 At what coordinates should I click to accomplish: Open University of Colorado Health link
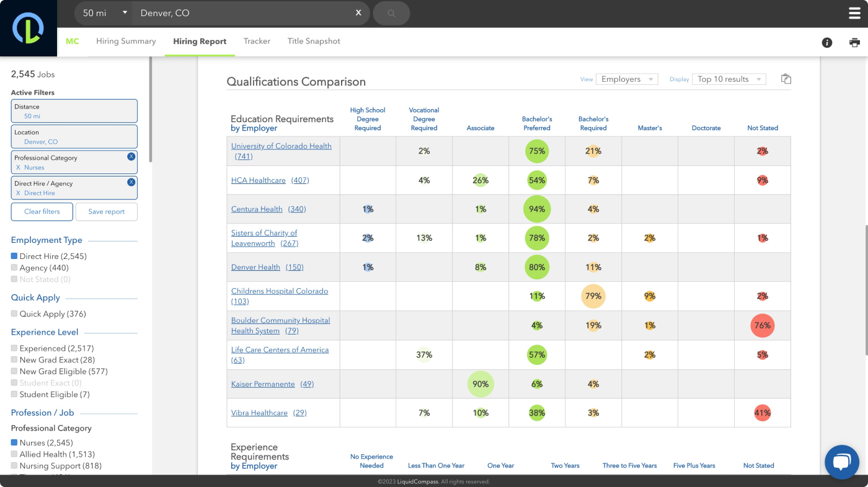[281, 151]
